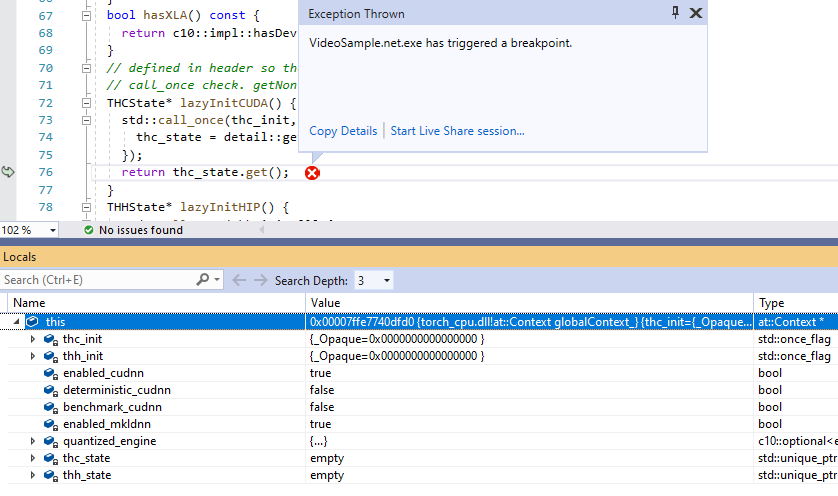
Task: Click the 'return thc_state.get();' code on line 76
Action: [x=205, y=172]
